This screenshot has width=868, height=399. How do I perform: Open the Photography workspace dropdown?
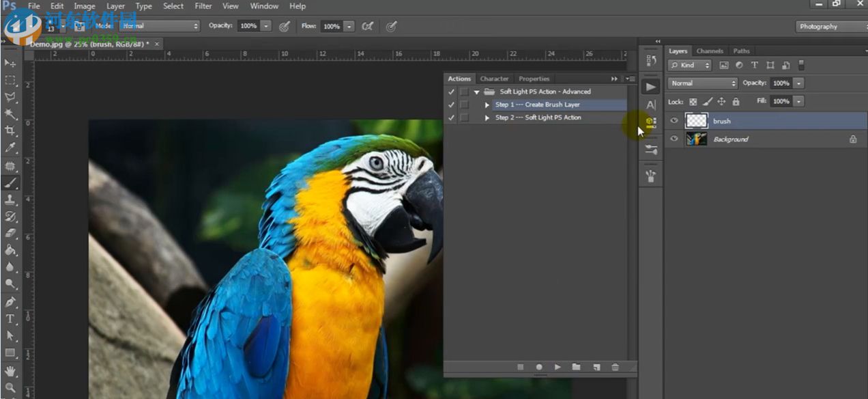coord(830,27)
